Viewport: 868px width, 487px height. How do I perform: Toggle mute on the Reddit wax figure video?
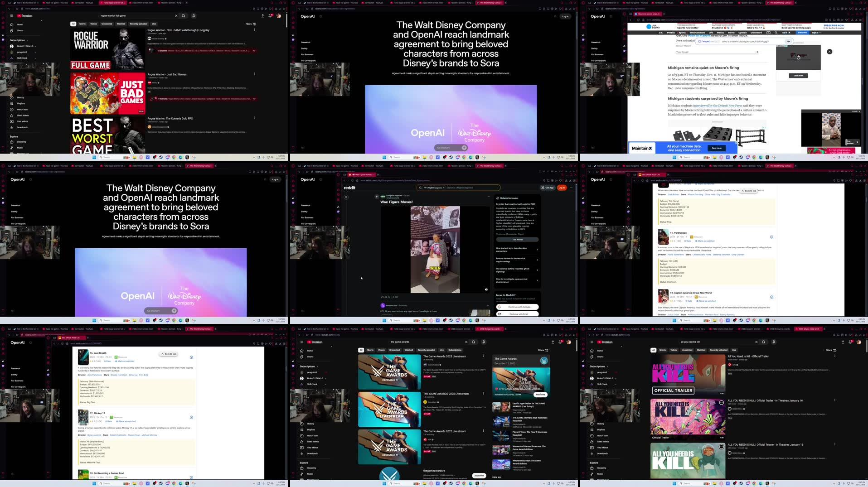pos(486,289)
